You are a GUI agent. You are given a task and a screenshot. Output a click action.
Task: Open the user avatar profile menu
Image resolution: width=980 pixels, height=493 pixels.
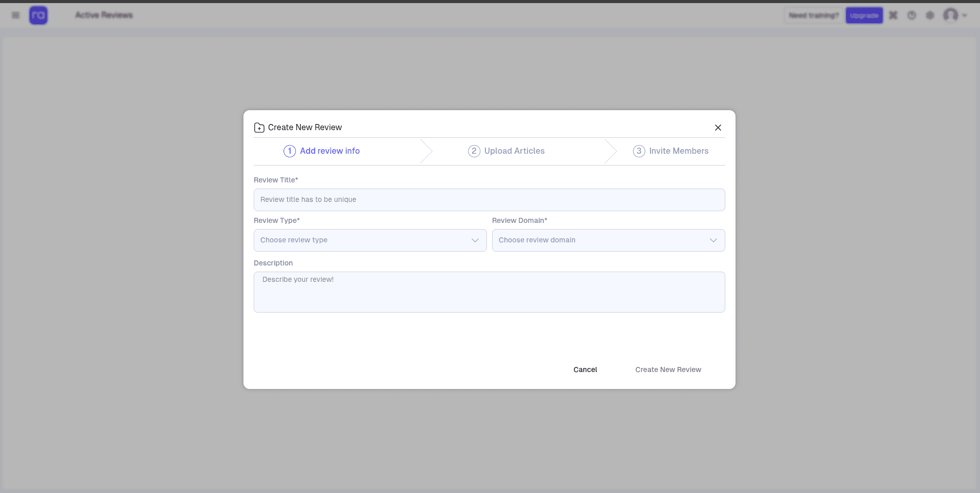(x=951, y=15)
